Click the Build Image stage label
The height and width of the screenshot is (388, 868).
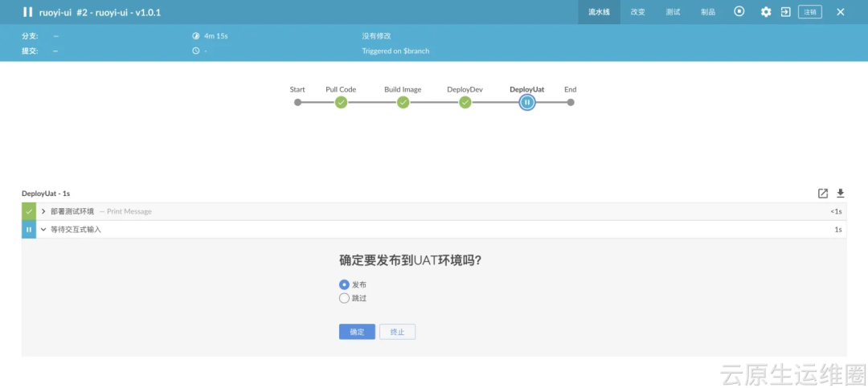[403, 89]
